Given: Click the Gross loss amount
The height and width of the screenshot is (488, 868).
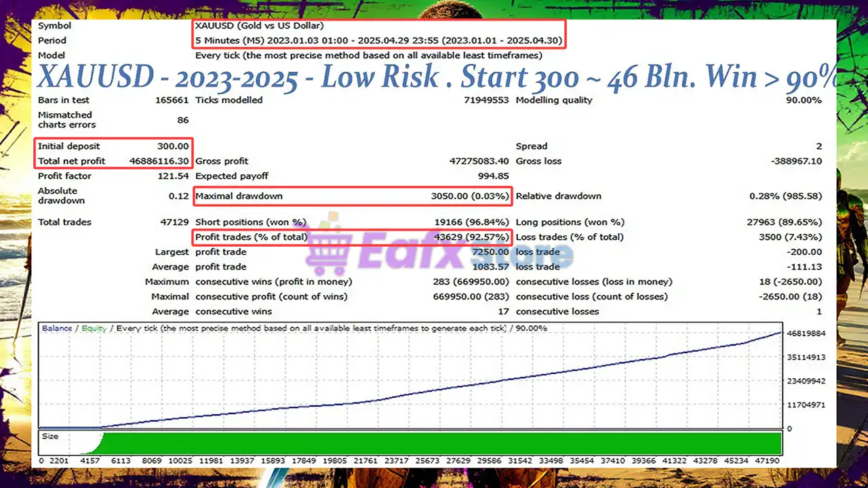Looking at the screenshot, I should (796, 161).
